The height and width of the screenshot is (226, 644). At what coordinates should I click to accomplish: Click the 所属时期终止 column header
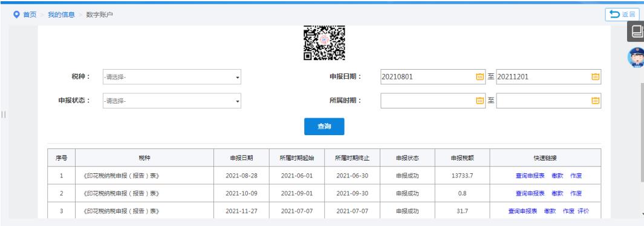(353, 158)
